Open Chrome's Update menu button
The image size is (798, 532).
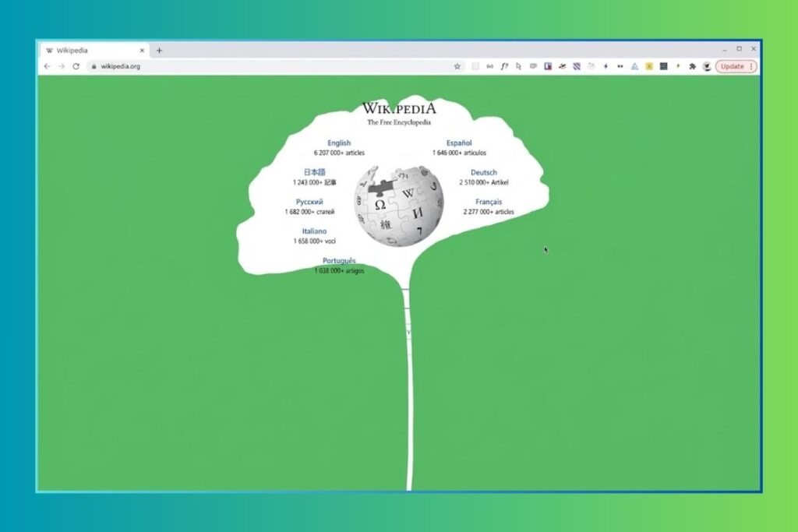pos(736,67)
